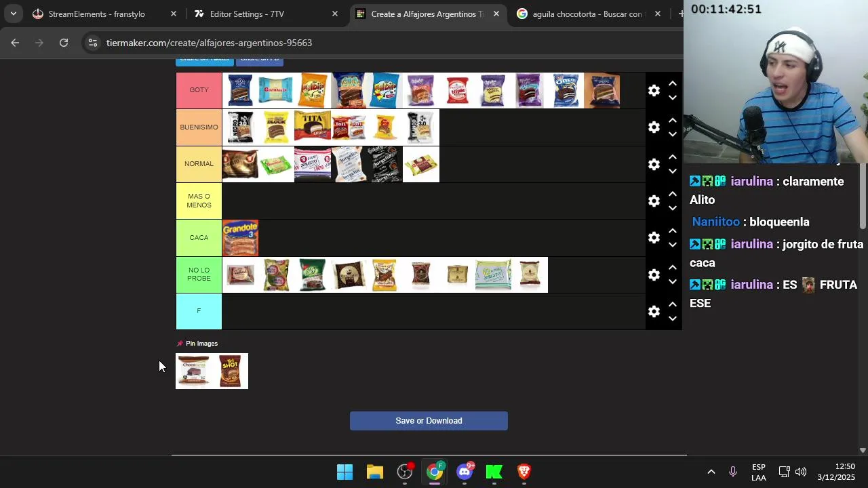Move CACA tier down with arrow
Screen dimensions: 868x488
click(x=672, y=245)
